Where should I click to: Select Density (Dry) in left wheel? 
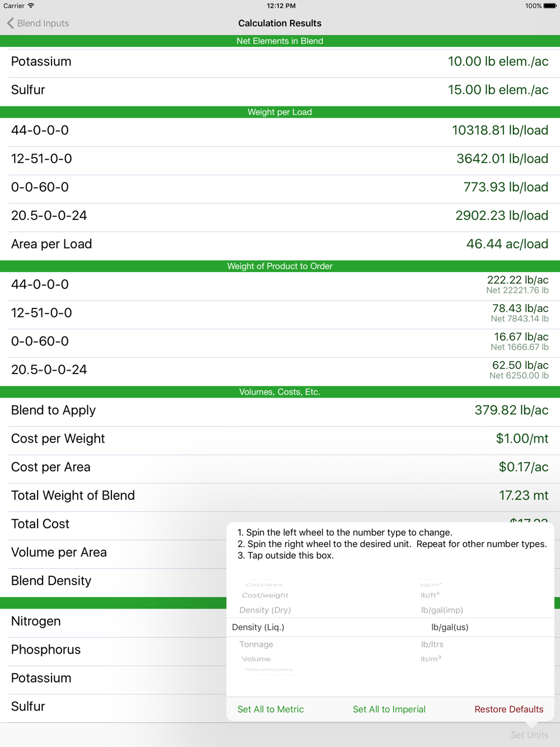(x=265, y=610)
